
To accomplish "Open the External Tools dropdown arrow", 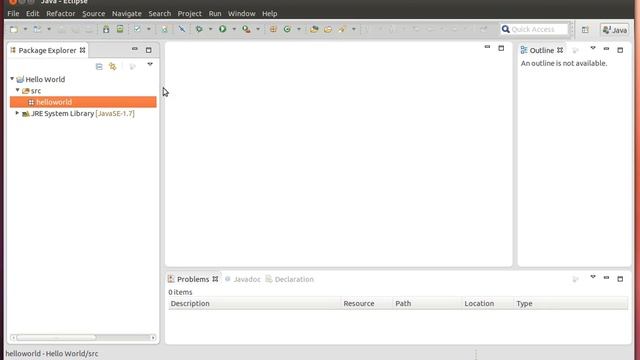I will coord(258,29).
